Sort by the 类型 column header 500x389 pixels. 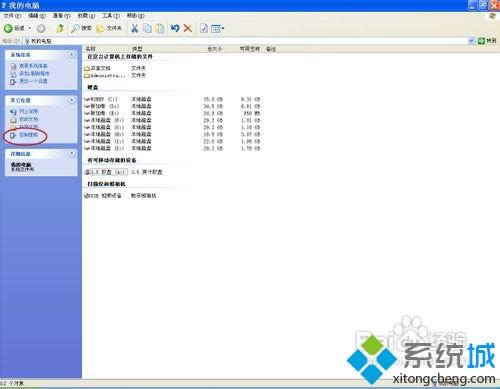coord(137,49)
